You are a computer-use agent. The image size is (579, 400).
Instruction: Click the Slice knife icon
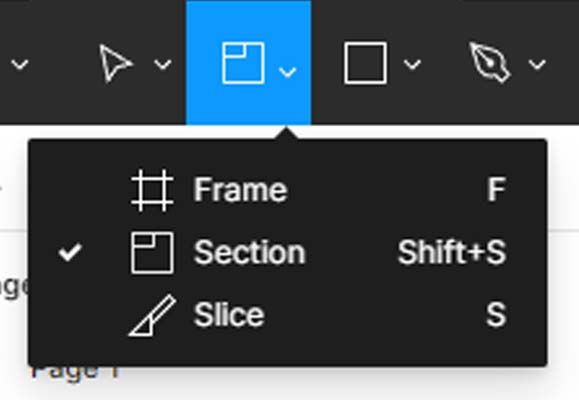pos(152,315)
